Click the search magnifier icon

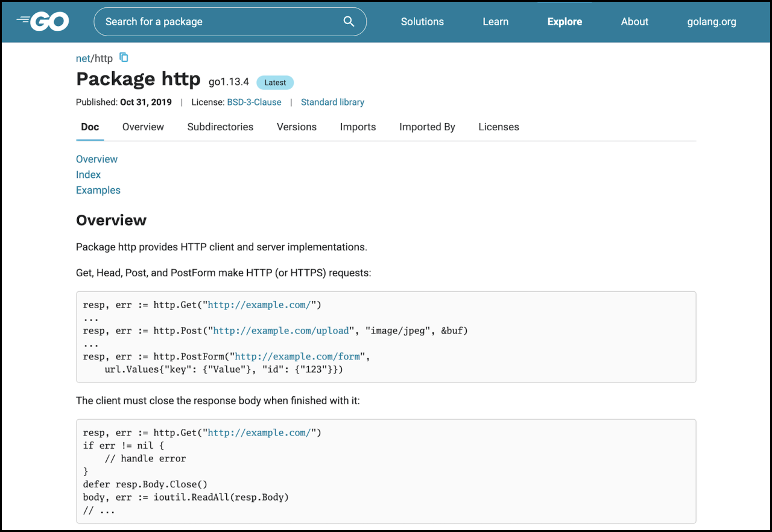coord(349,21)
